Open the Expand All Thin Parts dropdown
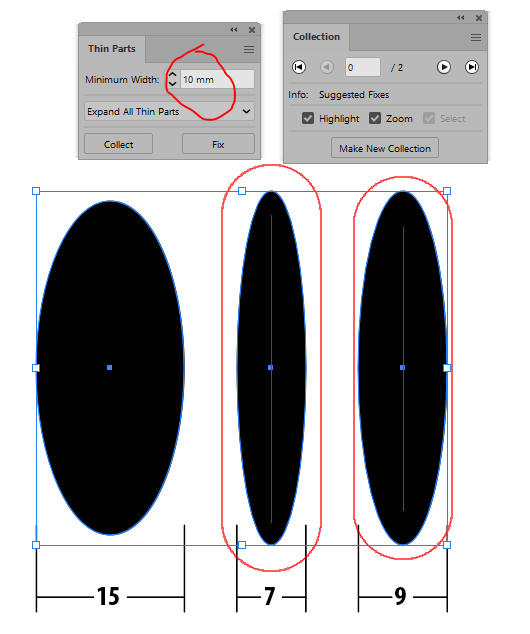 point(169,111)
